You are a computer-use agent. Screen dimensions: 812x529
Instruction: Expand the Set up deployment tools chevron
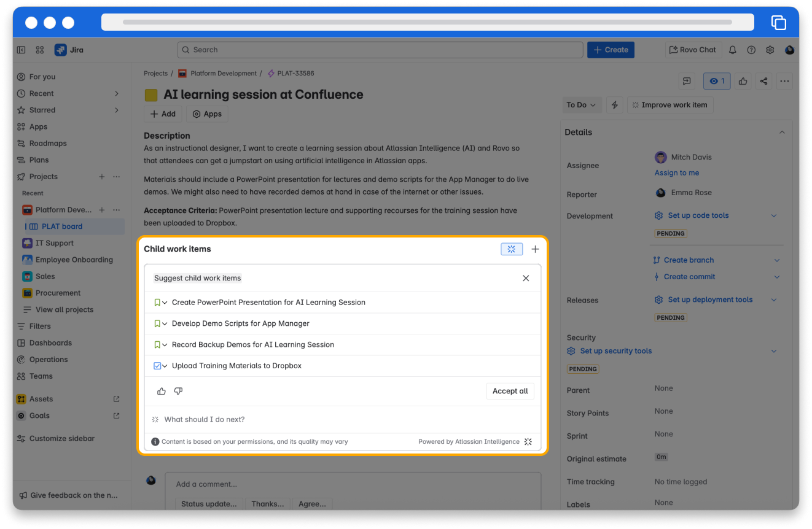(x=774, y=299)
